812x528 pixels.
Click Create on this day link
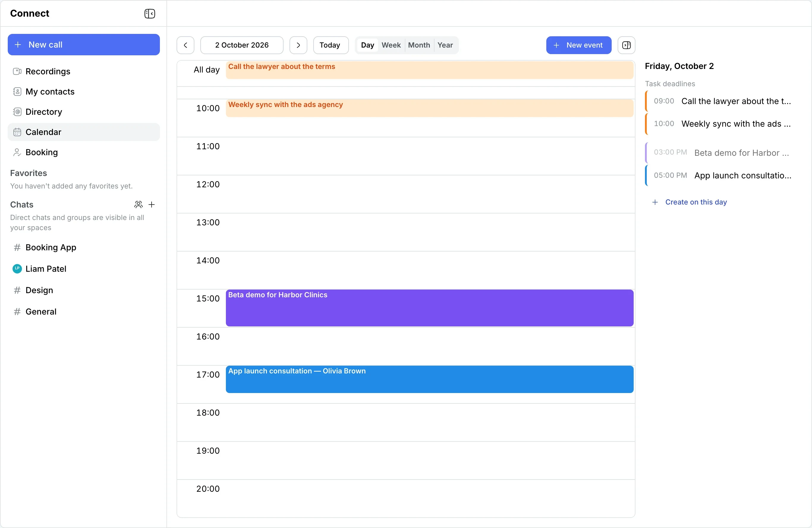coord(690,202)
